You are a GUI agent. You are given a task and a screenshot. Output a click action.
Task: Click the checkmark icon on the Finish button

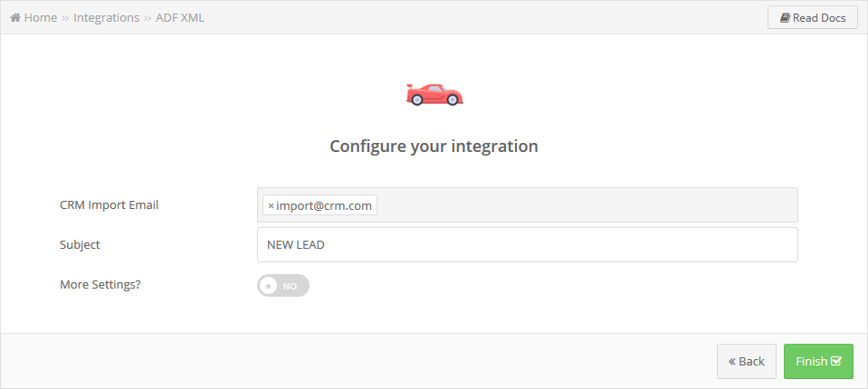836,361
